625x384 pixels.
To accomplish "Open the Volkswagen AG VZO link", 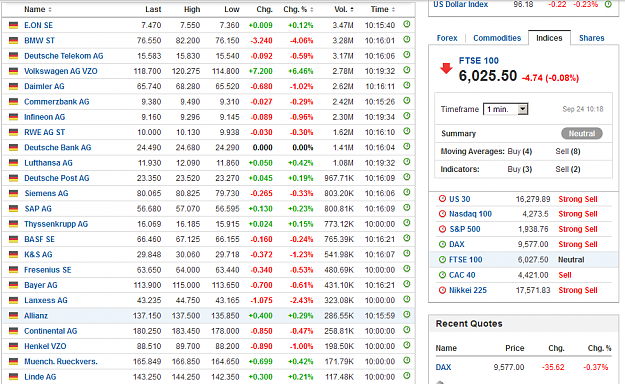I will tap(61, 71).
